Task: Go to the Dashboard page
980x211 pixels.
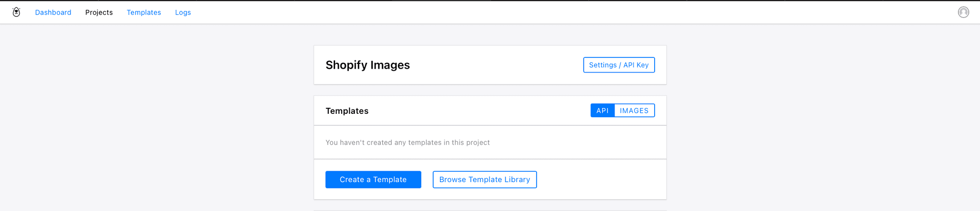Action: click(53, 12)
